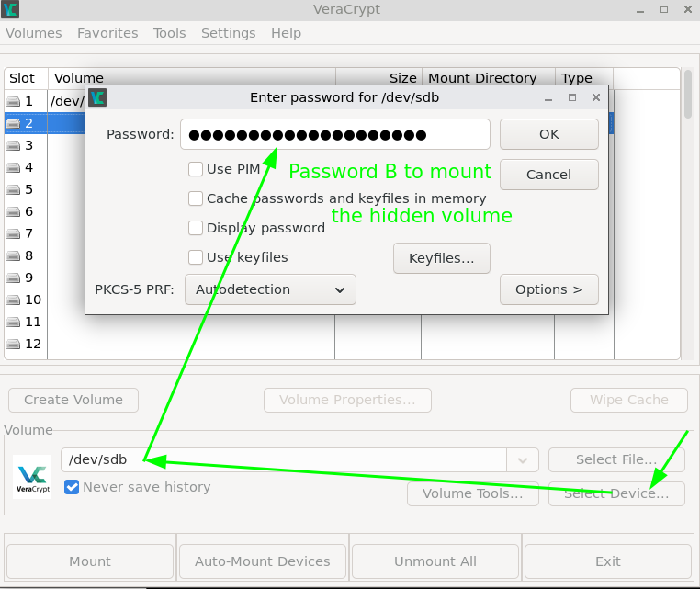Image resolution: width=700 pixels, height=589 pixels.
Task: Open the Favorites menu
Action: coord(107,33)
